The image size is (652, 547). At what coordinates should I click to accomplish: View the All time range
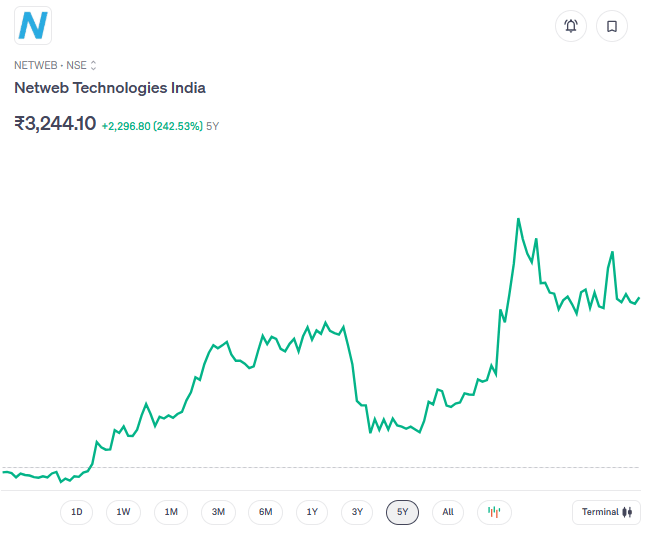click(x=448, y=512)
